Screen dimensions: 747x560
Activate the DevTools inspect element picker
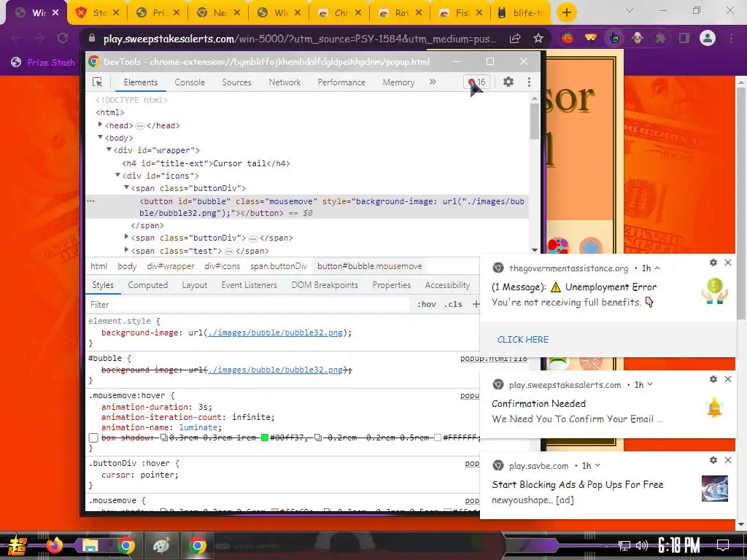[98, 82]
